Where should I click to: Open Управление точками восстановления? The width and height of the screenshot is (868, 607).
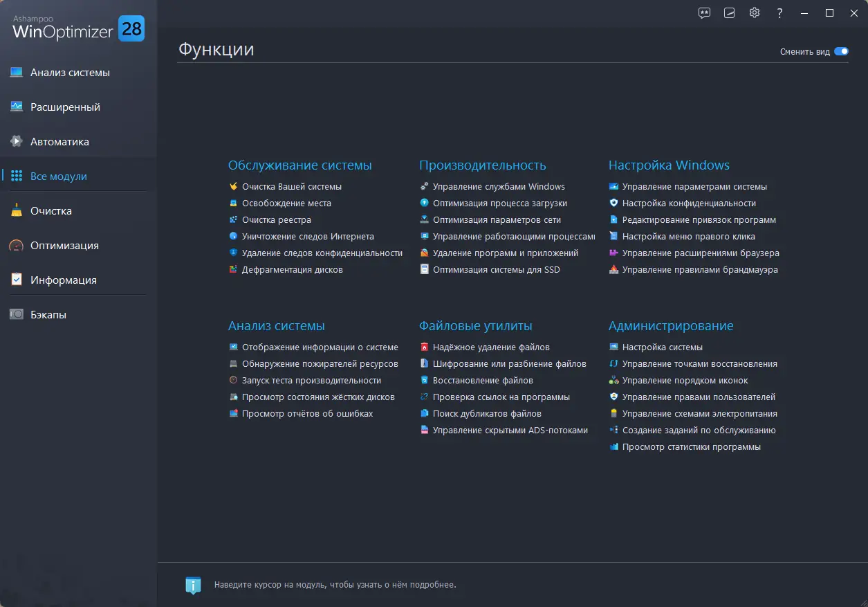coord(700,364)
